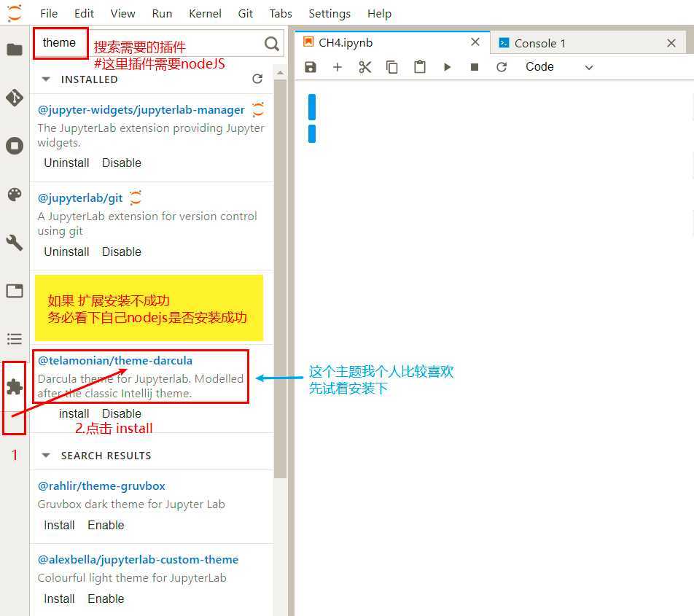Disable the @jupyterlab/git extension
Image resolution: width=694 pixels, height=616 pixels.
click(122, 252)
